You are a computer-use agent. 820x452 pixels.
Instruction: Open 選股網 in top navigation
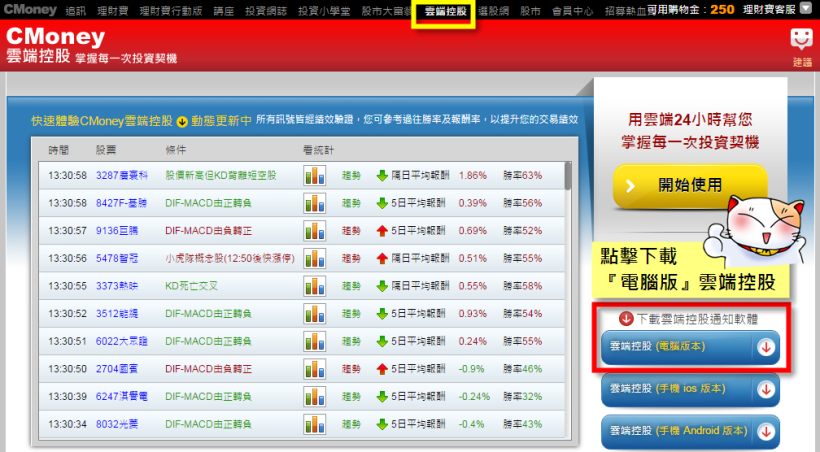(x=493, y=10)
